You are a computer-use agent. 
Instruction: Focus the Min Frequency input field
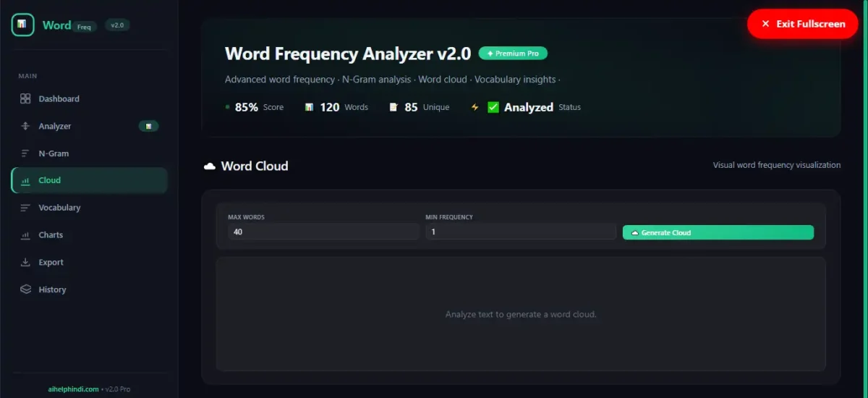point(521,232)
